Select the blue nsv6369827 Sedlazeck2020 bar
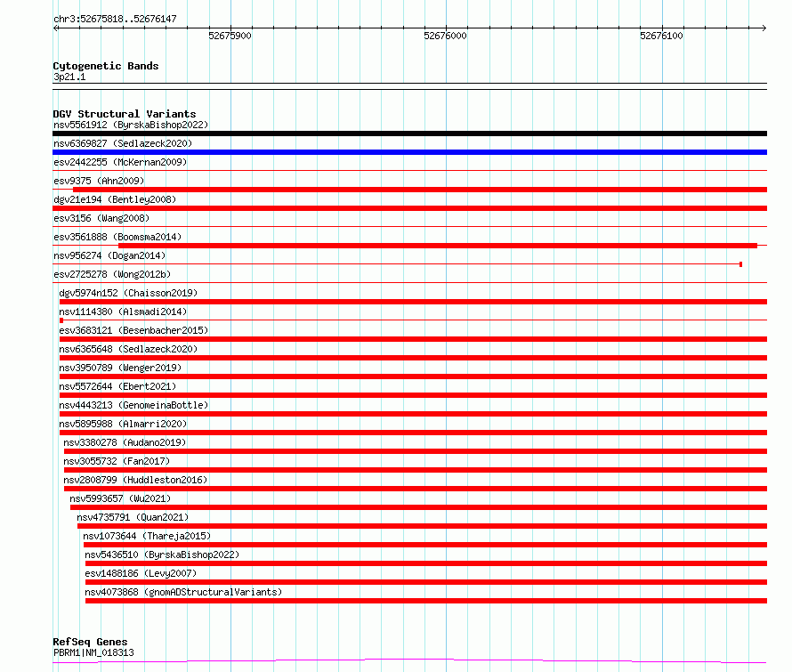The width and height of the screenshot is (792, 672). (409, 152)
